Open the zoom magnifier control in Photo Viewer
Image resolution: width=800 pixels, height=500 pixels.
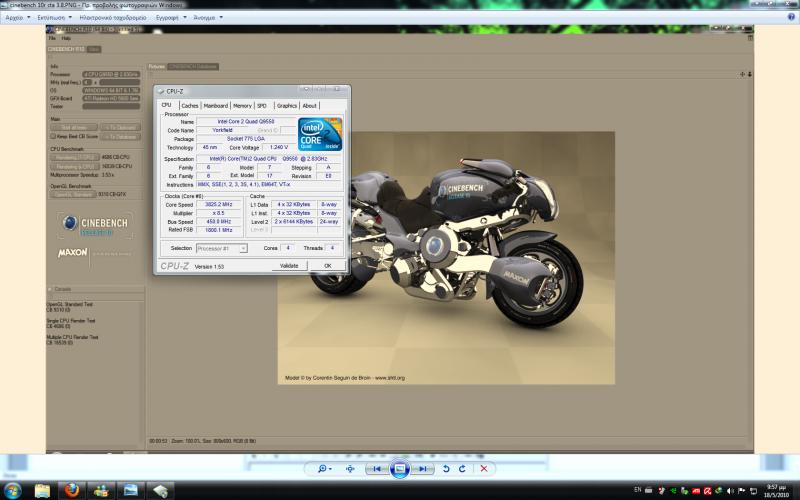(x=324, y=468)
